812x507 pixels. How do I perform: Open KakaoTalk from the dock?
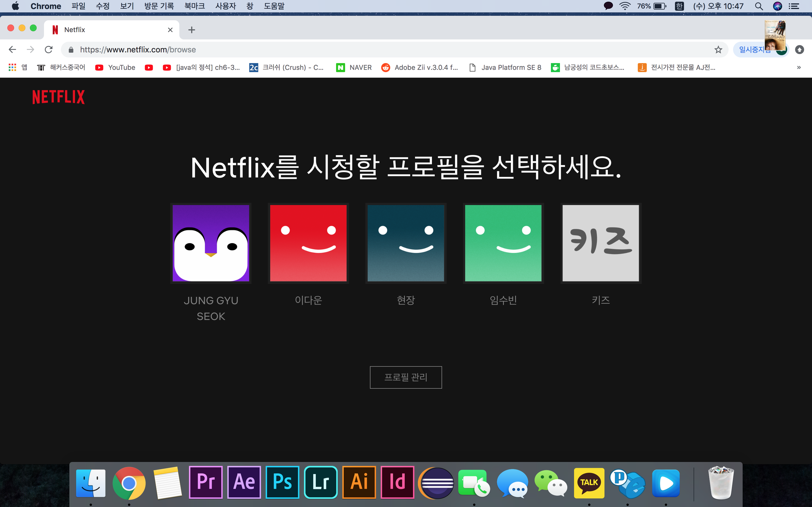[x=589, y=482]
